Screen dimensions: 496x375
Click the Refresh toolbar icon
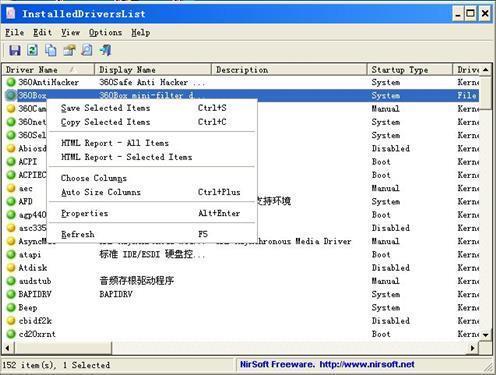coord(32,50)
